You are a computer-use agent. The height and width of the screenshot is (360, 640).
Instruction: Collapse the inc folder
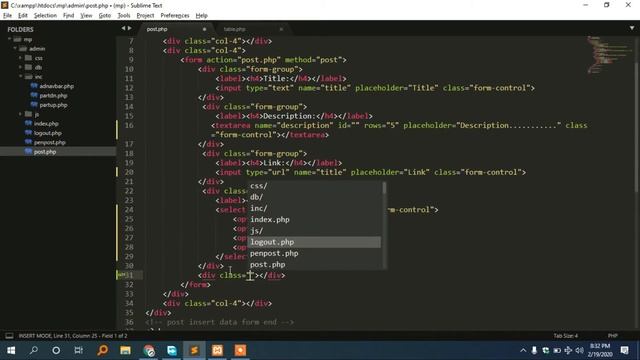point(20,77)
